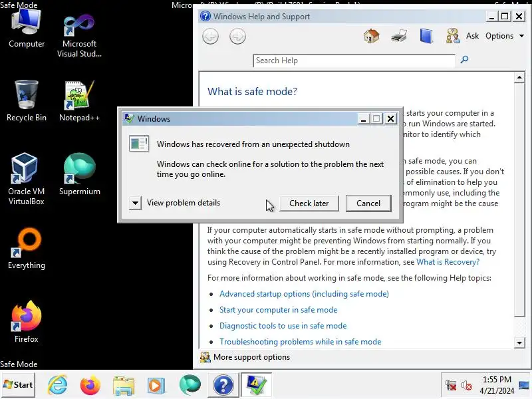The height and width of the screenshot is (399, 532).
Task: Go forward in Help and Support
Action: (237, 37)
